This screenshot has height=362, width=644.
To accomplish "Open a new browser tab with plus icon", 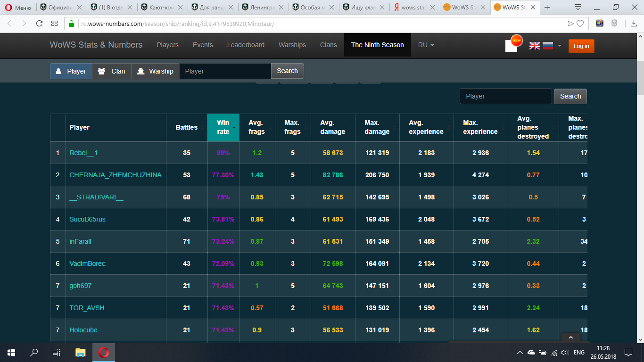I will (547, 7).
